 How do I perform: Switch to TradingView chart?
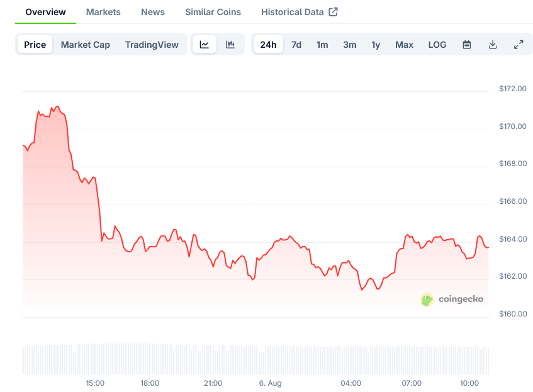[152, 45]
